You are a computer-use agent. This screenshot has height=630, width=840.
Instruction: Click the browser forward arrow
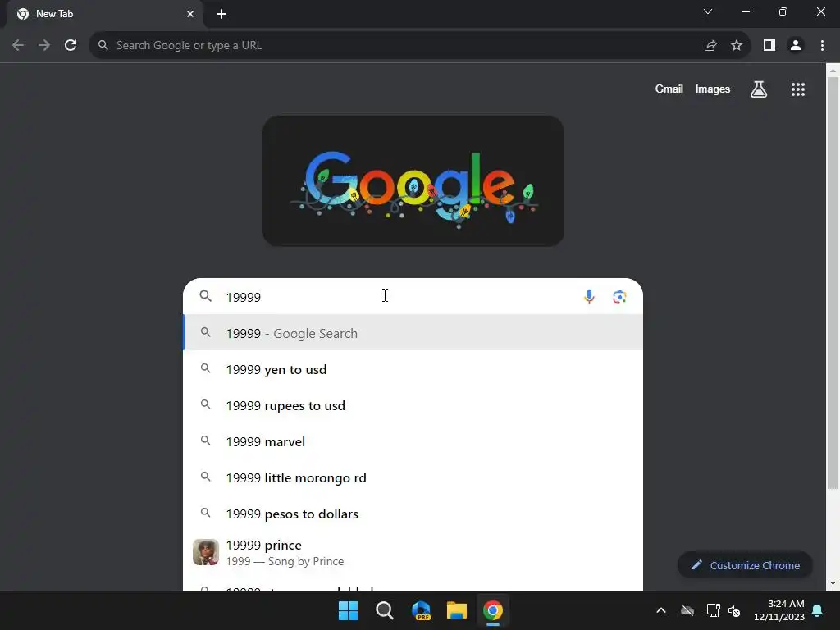(x=44, y=46)
